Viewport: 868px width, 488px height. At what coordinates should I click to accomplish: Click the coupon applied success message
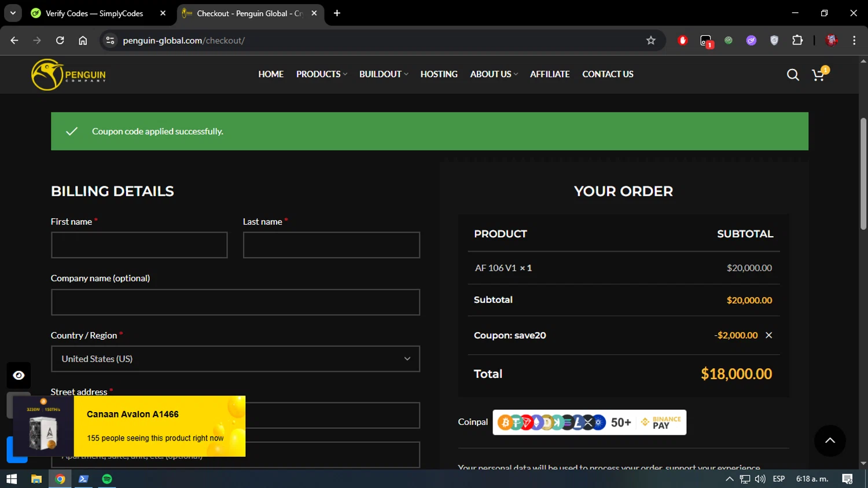[429, 131]
